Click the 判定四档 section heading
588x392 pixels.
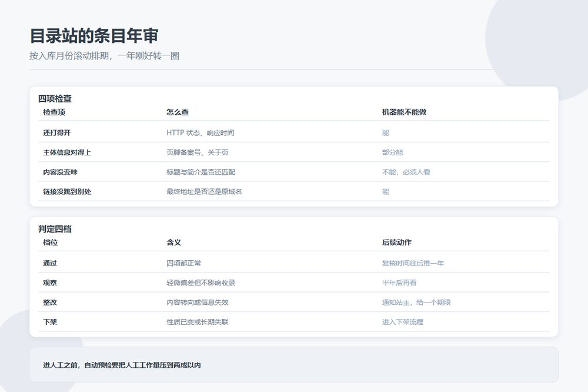(x=55, y=228)
